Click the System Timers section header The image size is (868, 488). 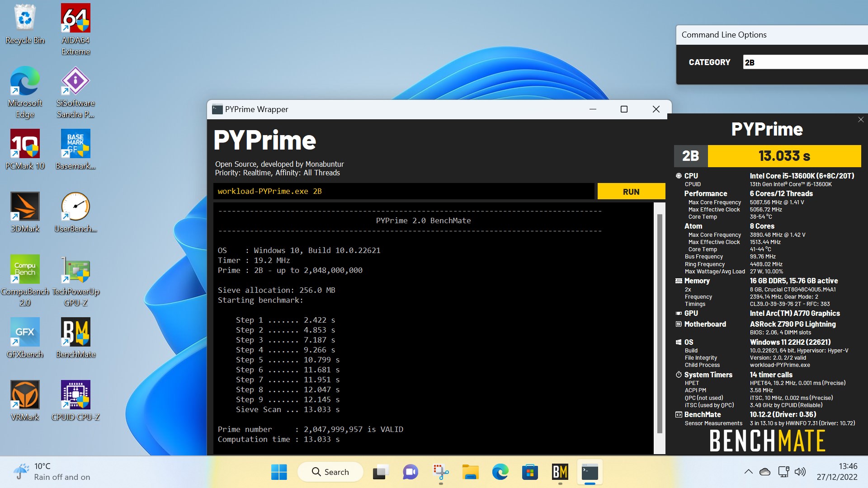click(x=708, y=375)
